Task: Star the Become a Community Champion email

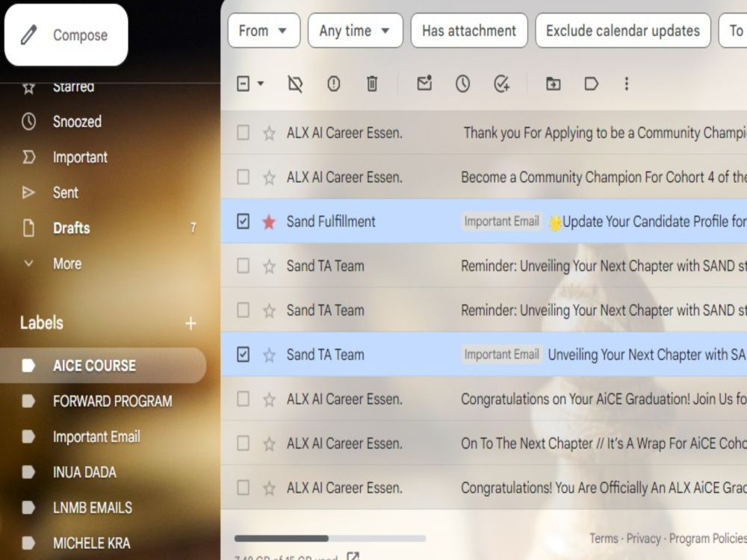Action: 269,178
